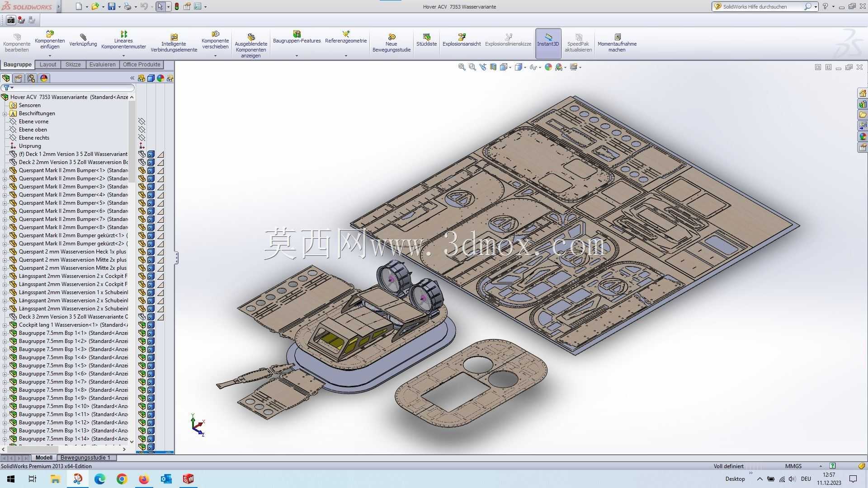
Task: Switch to Bewegungsstudie 1 tab
Action: click(x=85, y=458)
